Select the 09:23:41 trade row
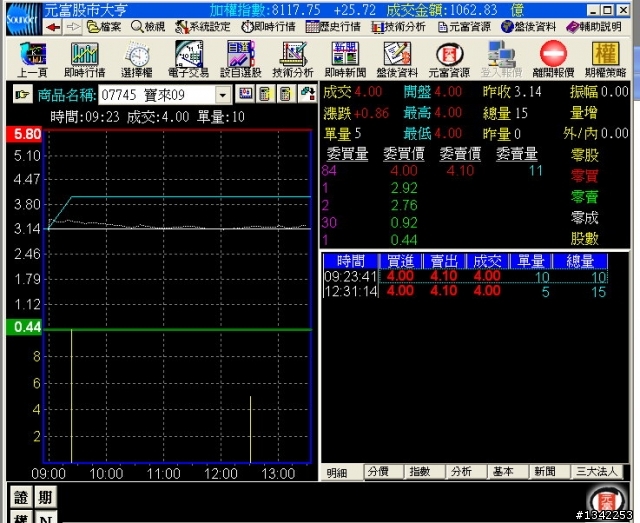Viewport: 640px width, 523px height. tap(465, 276)
